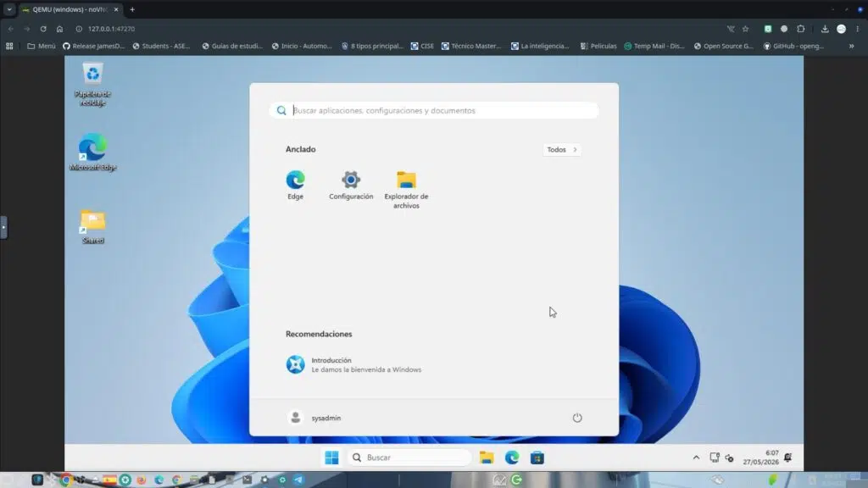Screen dimensions: 868x488
Task: Click the browser reload button
Action: tap(43, 29)
